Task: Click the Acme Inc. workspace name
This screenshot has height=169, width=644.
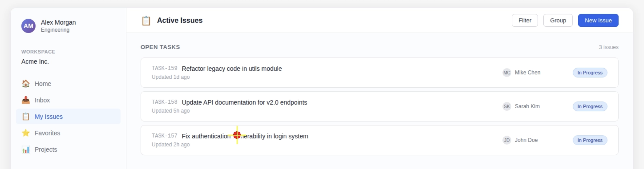Action: 35,62
